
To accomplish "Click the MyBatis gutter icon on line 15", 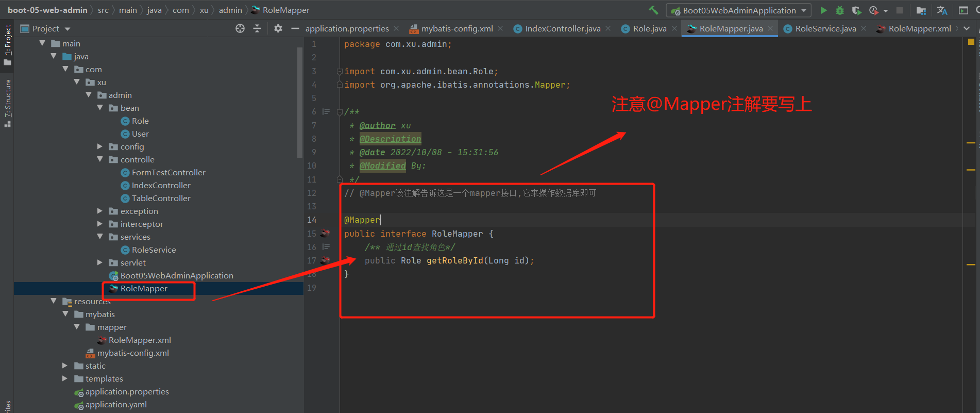I will point(325,233).
